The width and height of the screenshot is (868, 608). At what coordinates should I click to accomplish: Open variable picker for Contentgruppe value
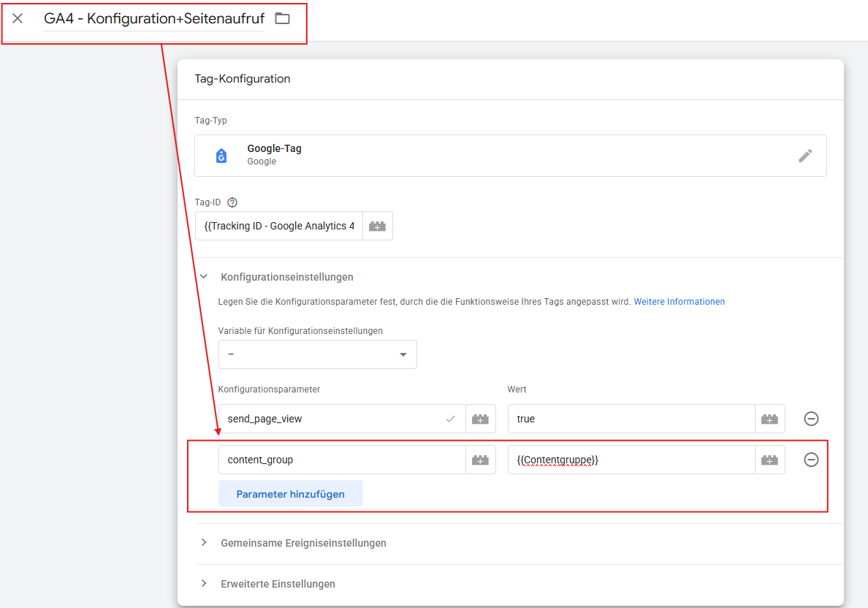[x=769, y=460]
